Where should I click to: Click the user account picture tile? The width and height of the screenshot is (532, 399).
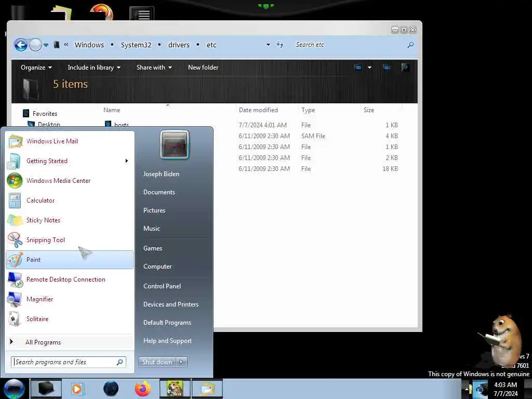[175, 144]
